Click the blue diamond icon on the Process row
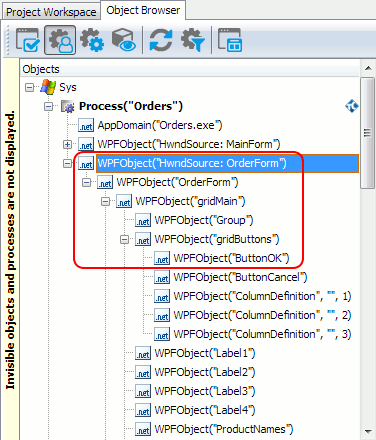This screenshot has height=440, width=376. 352,106
